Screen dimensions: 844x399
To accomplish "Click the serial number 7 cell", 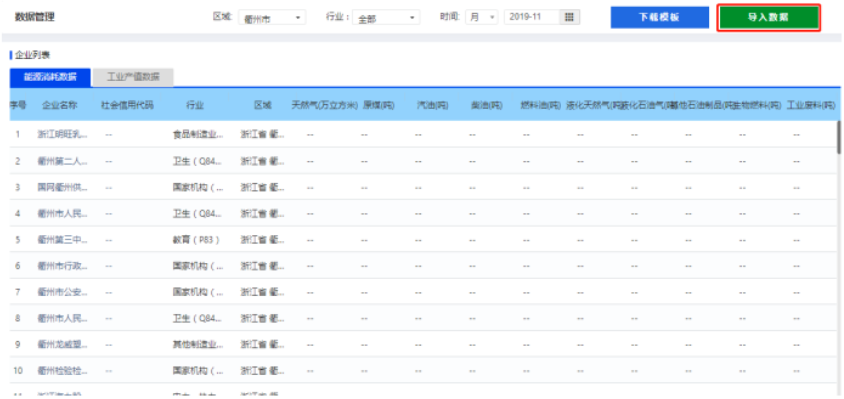I will 18,292.
